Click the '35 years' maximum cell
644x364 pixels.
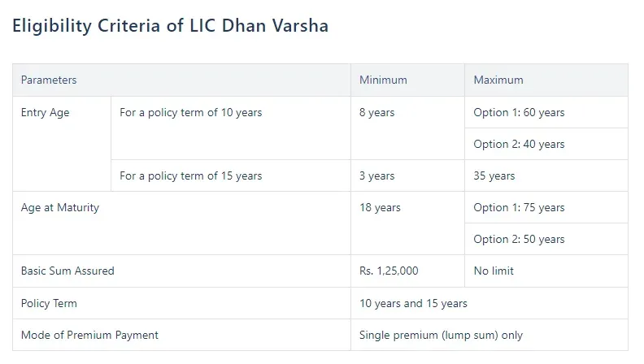(x=546, y=175)
